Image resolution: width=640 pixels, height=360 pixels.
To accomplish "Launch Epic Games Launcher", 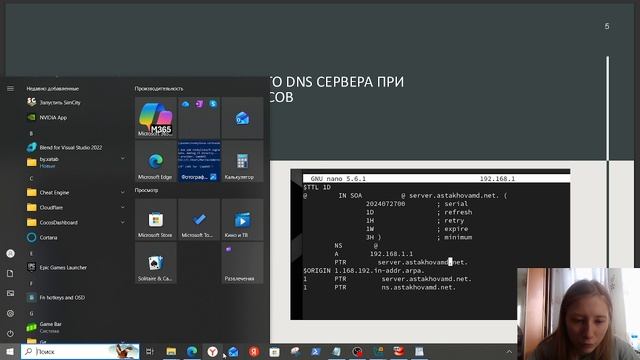I will click(x=63, y=267).
